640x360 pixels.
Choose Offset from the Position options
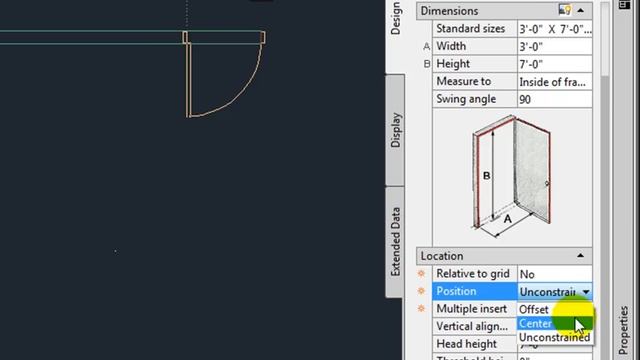[x=555, y=309]
